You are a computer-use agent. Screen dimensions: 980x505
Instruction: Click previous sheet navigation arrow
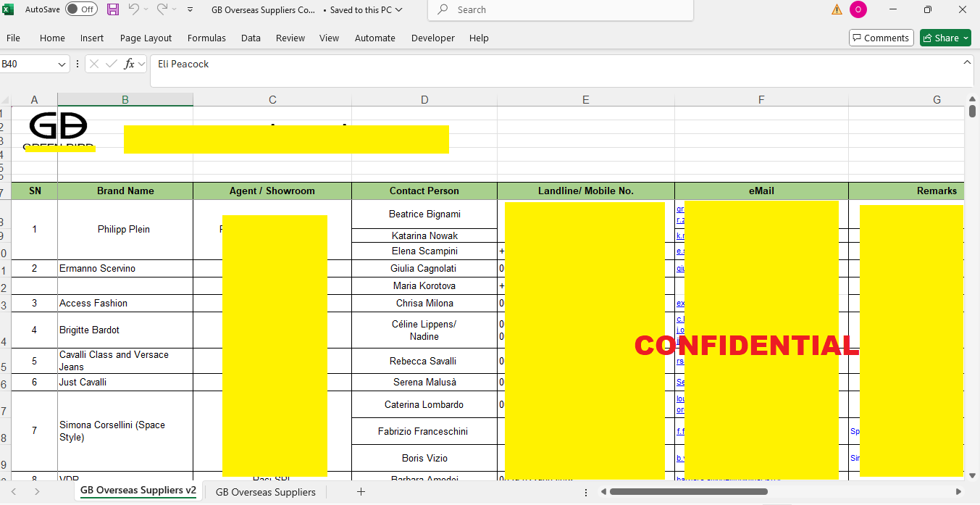[x=13, y=491]
